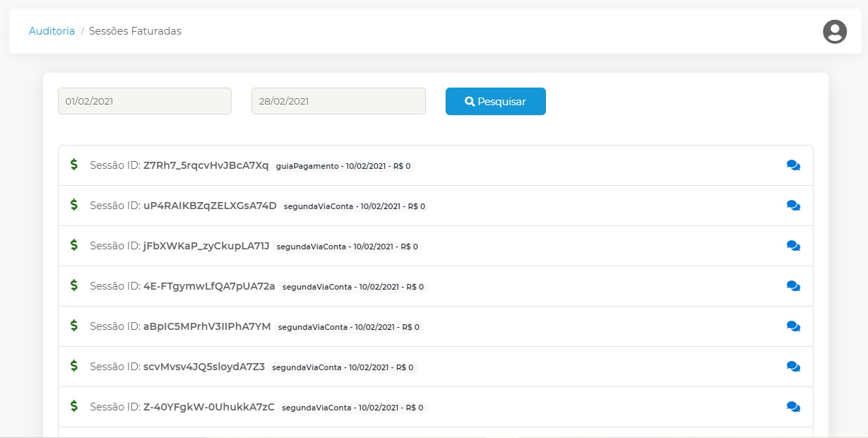Open chat icon for session 4E-FTgymwLfQA7pUA72a

pyautogui.click(x=793, y=286)
